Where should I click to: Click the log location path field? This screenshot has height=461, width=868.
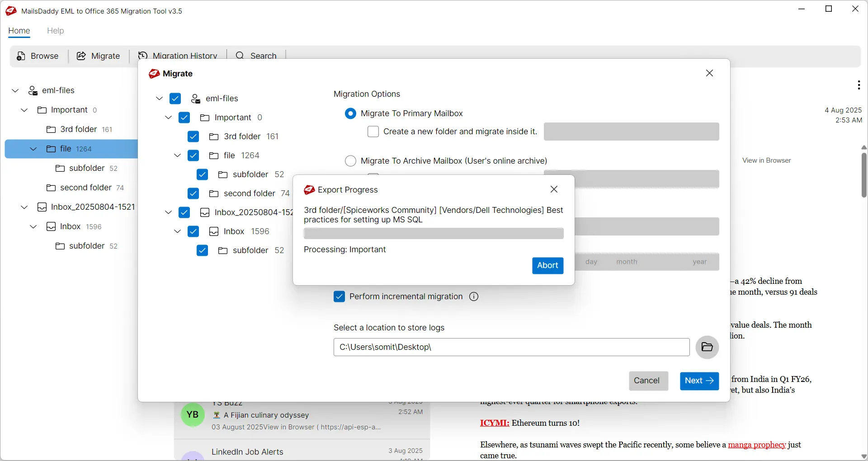point(511,347)
